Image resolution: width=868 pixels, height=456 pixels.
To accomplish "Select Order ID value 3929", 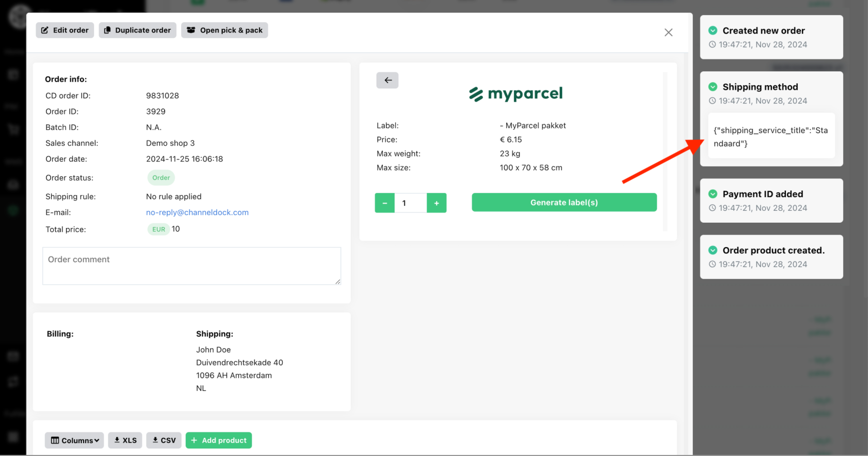I will point(156,112).
